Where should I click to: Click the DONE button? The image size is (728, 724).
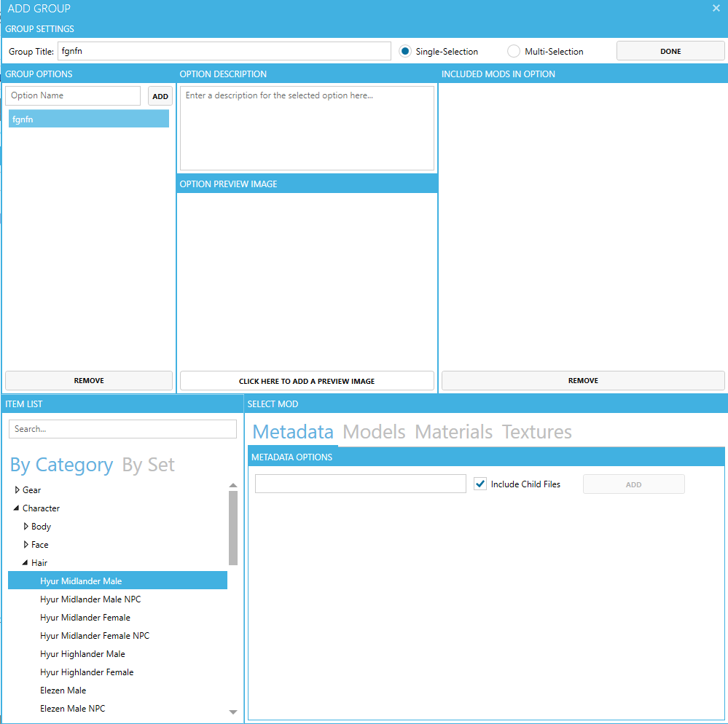pyautogui.click(x=670, y=51)
